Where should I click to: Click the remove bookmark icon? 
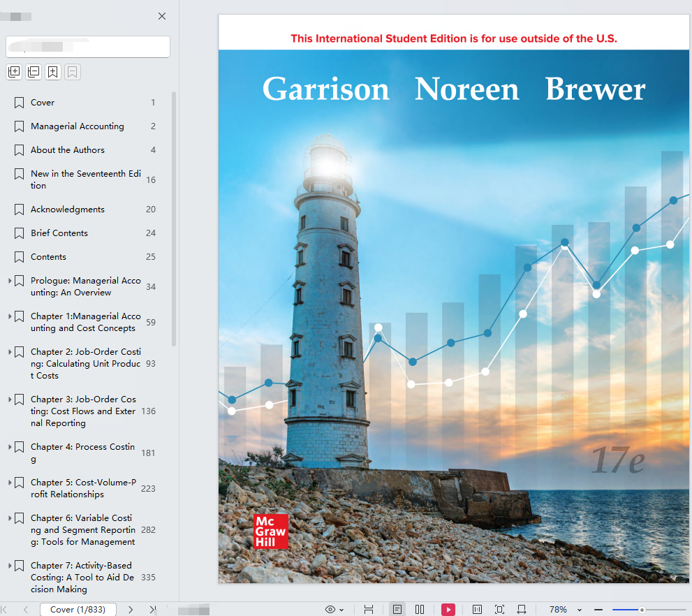(73, 72)
